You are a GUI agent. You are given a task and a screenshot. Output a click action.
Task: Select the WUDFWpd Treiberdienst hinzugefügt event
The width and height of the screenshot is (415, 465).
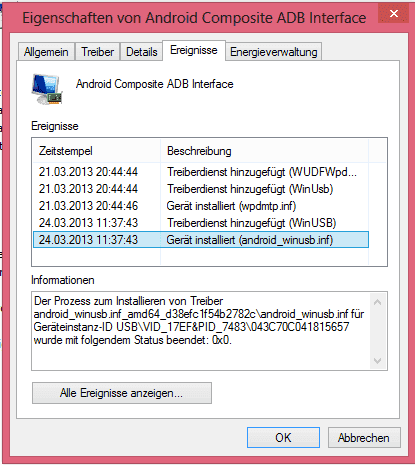coord(201,172)
